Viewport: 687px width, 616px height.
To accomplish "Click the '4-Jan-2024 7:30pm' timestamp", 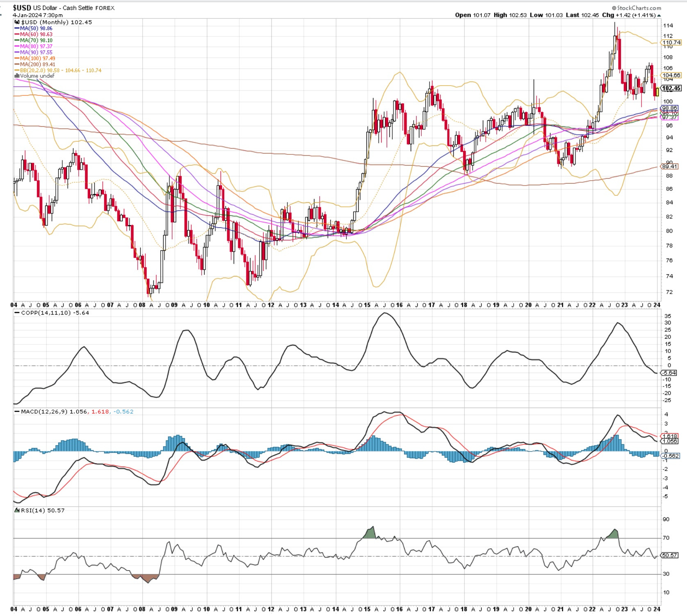I will [38, 15].
